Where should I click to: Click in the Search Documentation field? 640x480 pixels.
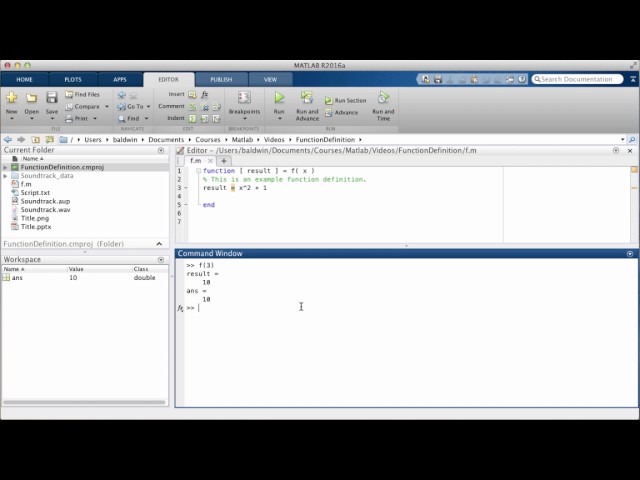pos(577,79)
